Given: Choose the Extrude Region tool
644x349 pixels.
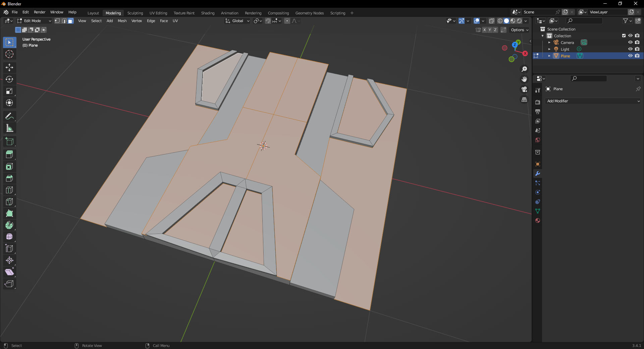Looking at the screenshot, I should [9, 155].
